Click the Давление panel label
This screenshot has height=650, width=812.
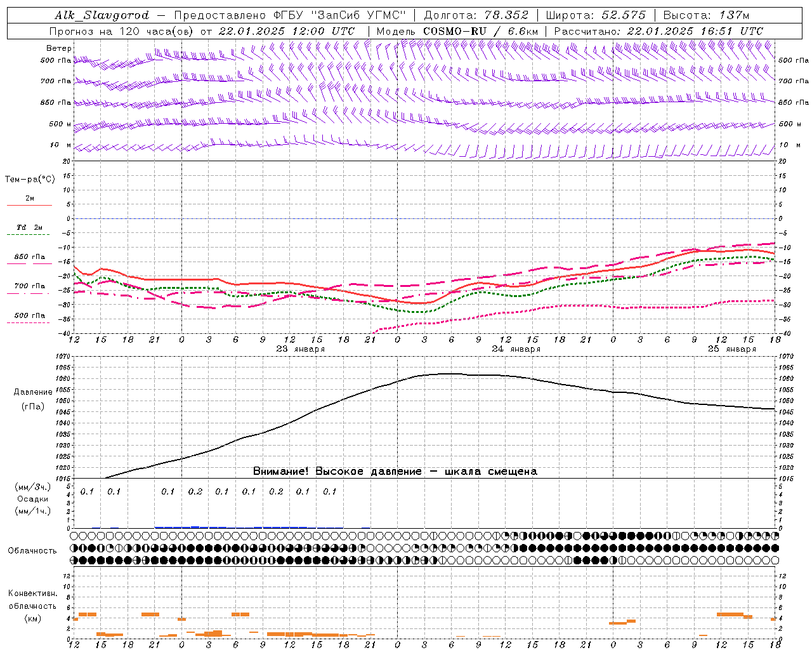[x=33, y=392]
